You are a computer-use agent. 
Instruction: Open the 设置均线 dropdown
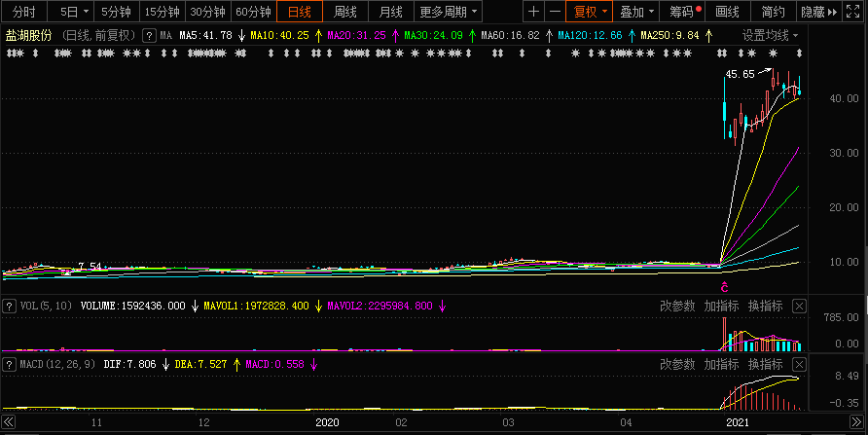[770, 35]
